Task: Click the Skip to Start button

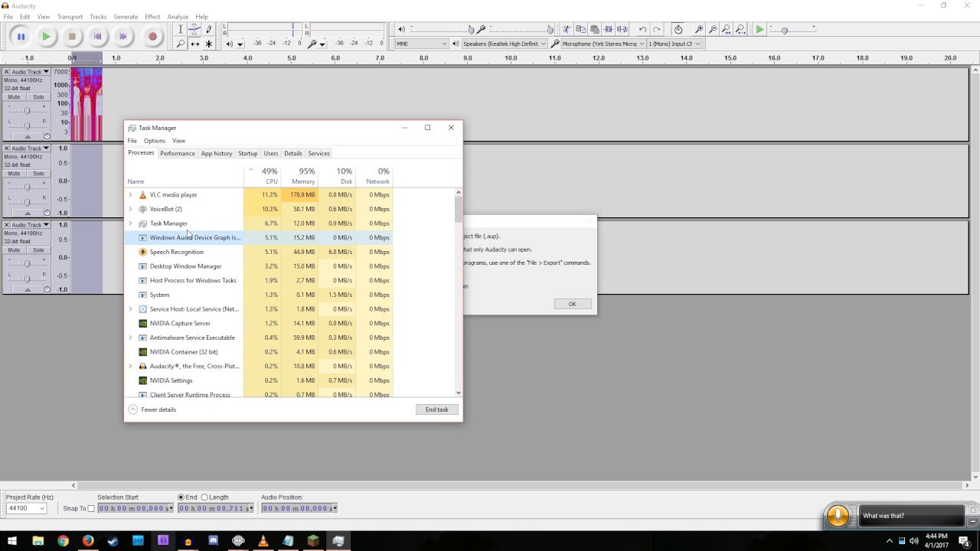Action: 97,36
